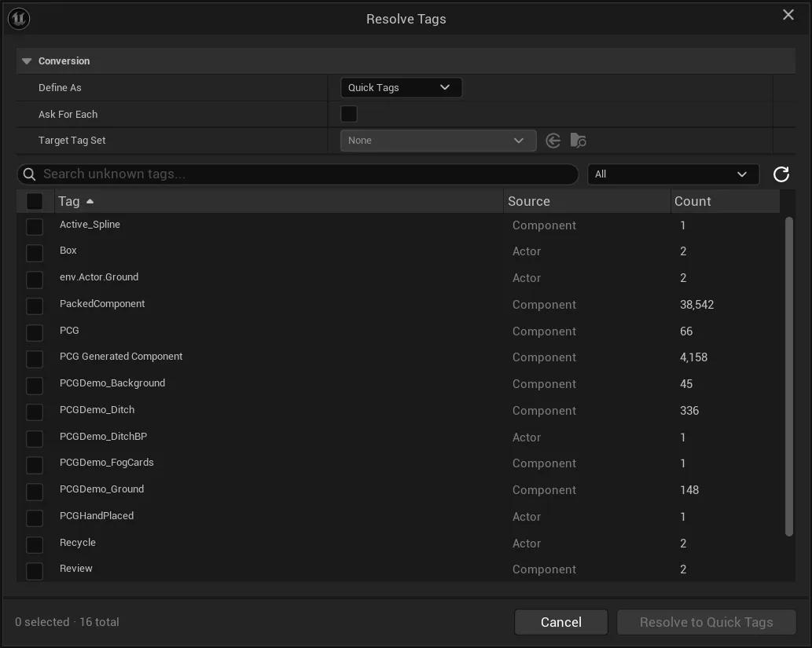Toggle the Ask For Each checkbox
Screen dimensions: 812x648
[x=349, y=114]
